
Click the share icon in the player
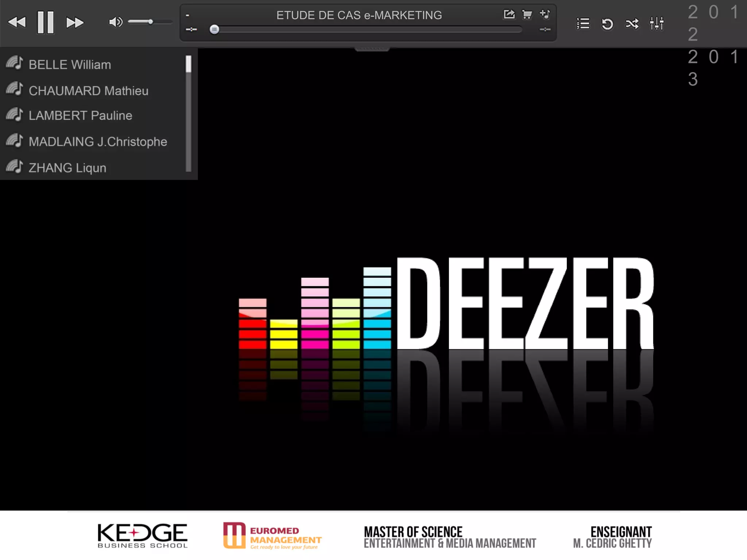(x=509, y=15)
